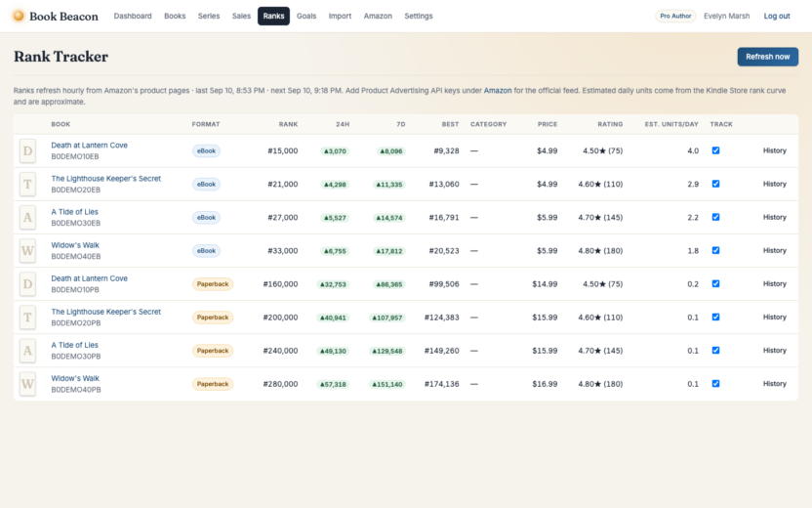Toggle tracking for A Tide of Lies Paperback

tap(715, 351)
